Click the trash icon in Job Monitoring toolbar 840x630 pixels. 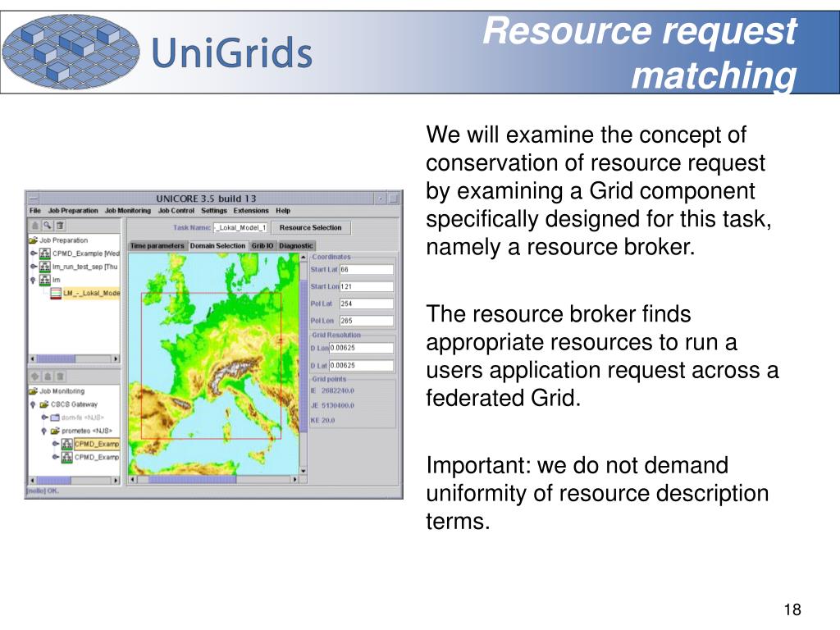coord(60,377)
